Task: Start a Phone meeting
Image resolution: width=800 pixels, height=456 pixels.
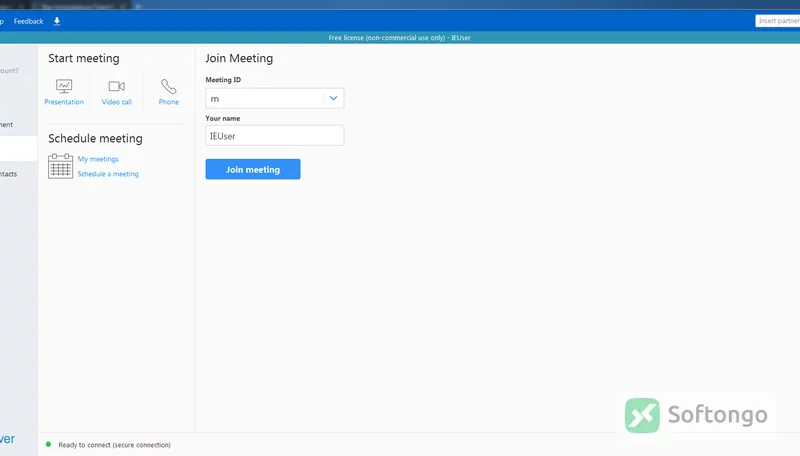Action: pyautogui.click(x=168, y=92)
